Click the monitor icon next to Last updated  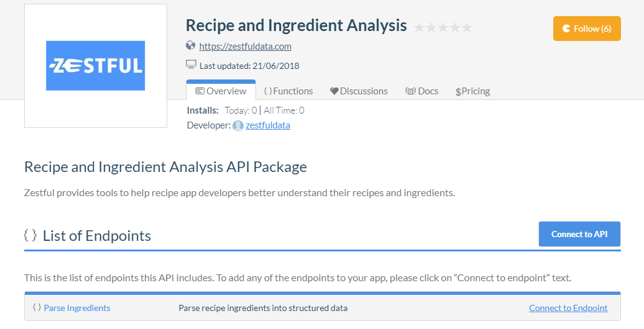point(191,65)
